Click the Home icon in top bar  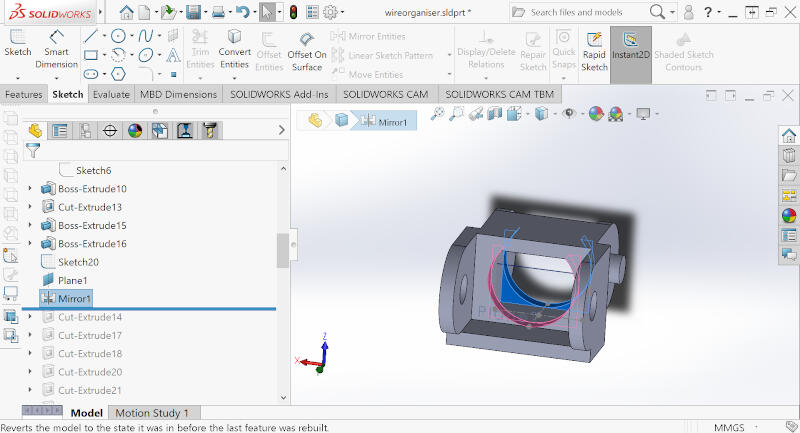click(x=126, y=12)
